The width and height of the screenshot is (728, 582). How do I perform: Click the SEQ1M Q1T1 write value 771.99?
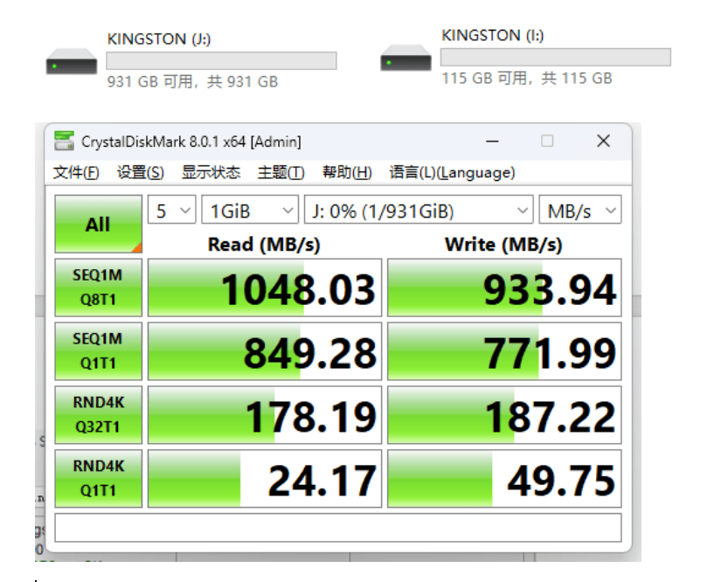click(x=504, y=351)
